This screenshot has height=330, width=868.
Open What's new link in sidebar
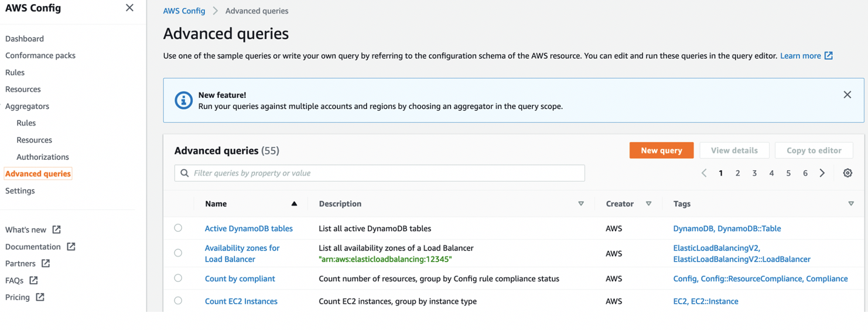[26, 229]
